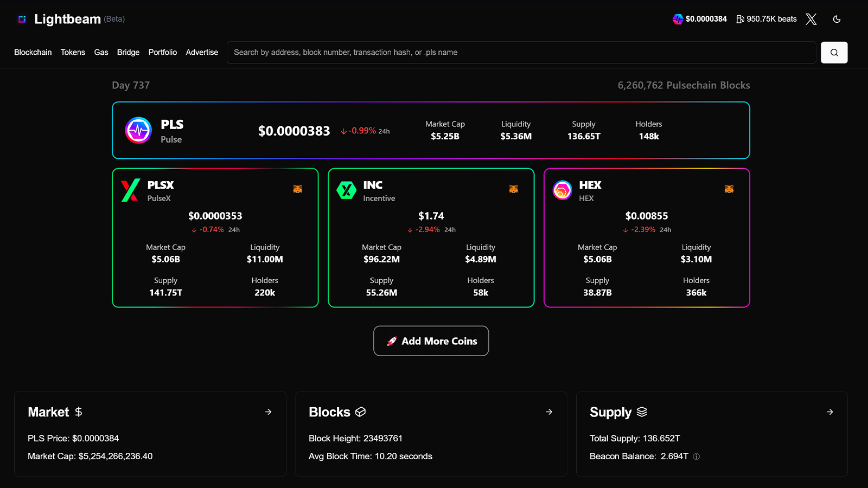Click HEX Supply 38.87B
Image resolution: width=868 pixels, height=488 pixels.
click(597, 293)
